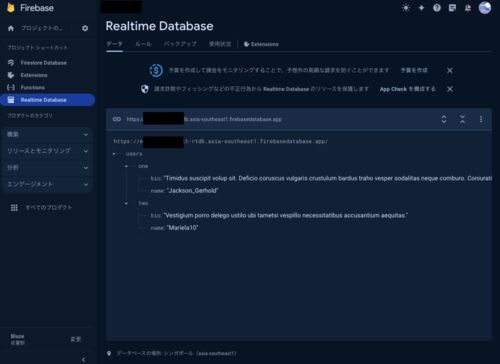Open help question mark icon
Image resolution: width=500 pixels, height=364 pixels.
click(x=437, y=8)
